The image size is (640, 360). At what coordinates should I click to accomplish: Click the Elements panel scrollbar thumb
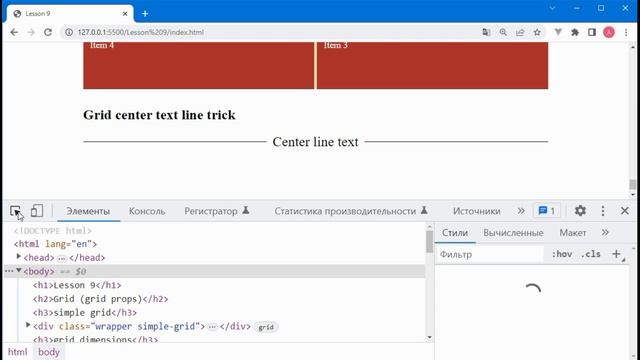click(429, 242)
